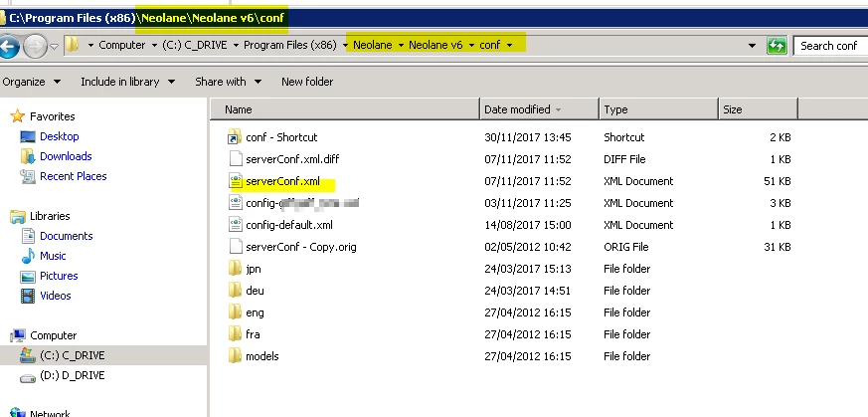The image size is (868, 417).
Task: Click the conf breadcrumb segment
Action: point(490,45)
